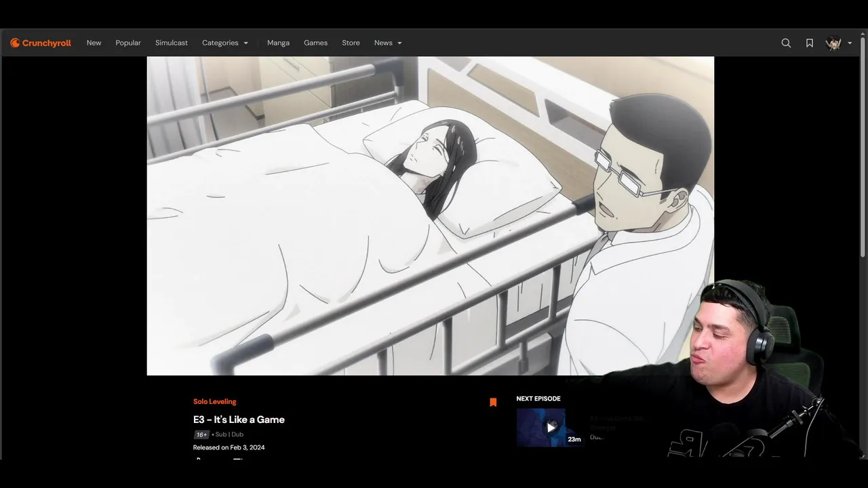Open the search icon in header
This screenshot has height=488, width=868.
(x=786, y=43)
